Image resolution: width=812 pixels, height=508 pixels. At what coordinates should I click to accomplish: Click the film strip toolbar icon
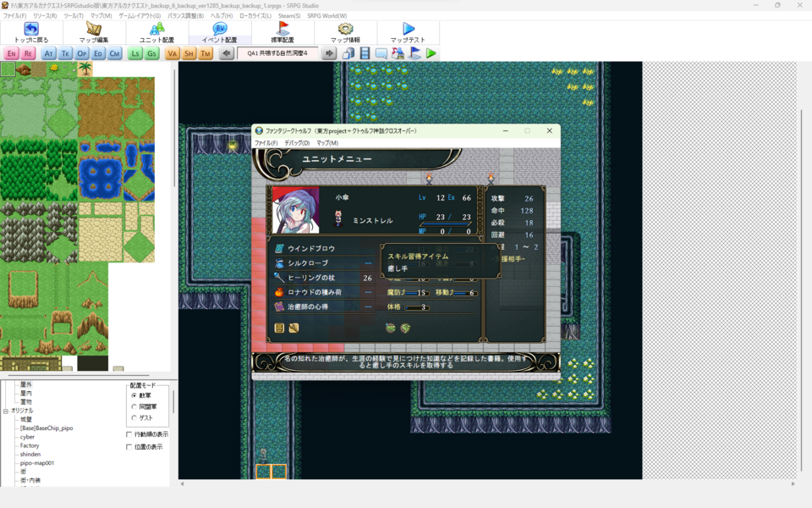pyautogui.click(x=365, y=53)
